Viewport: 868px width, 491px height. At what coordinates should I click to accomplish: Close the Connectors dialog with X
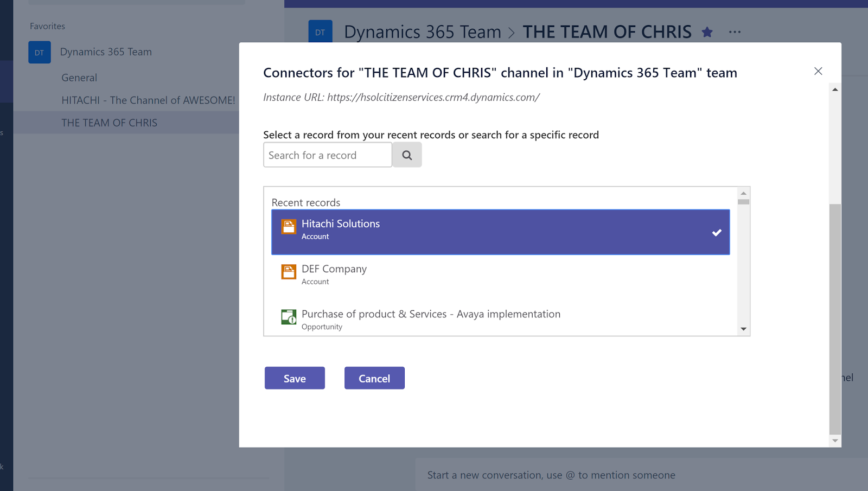tap(818, 71)
